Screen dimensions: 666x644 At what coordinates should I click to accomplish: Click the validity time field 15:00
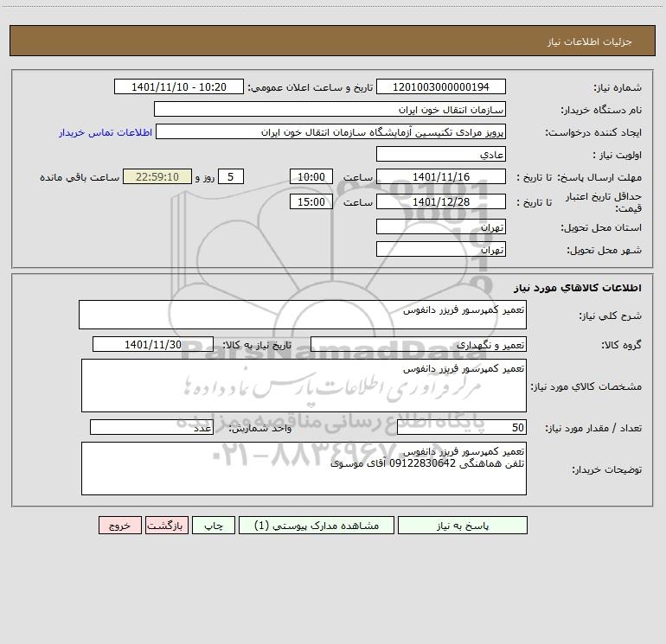[311, 201]
